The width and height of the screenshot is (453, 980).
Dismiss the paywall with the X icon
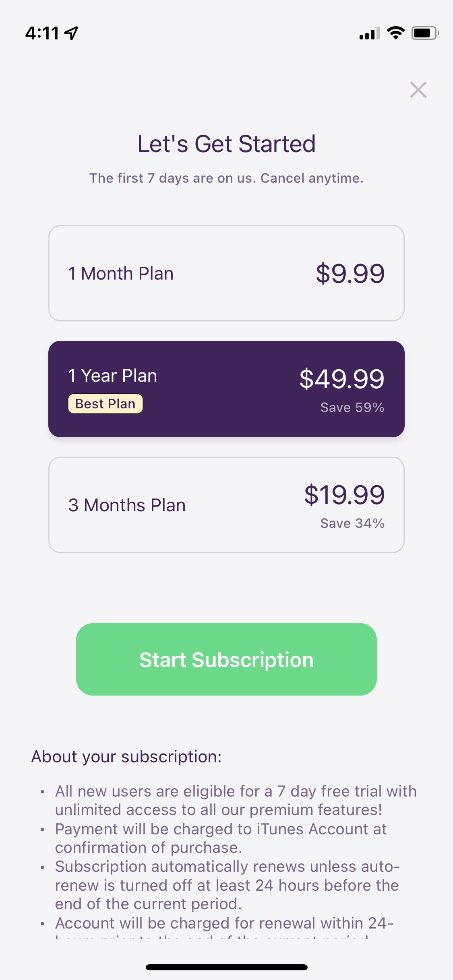point(418,90)
